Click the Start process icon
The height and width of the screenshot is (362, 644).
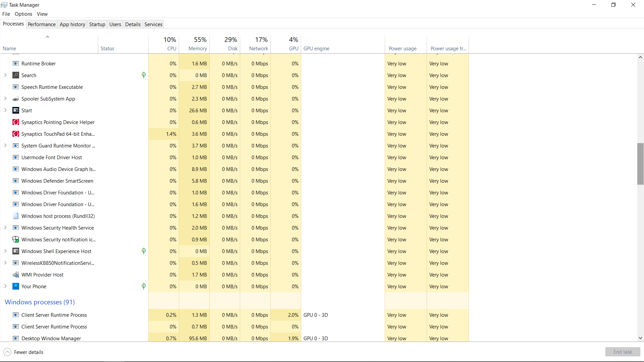click(x=16, y=110)
